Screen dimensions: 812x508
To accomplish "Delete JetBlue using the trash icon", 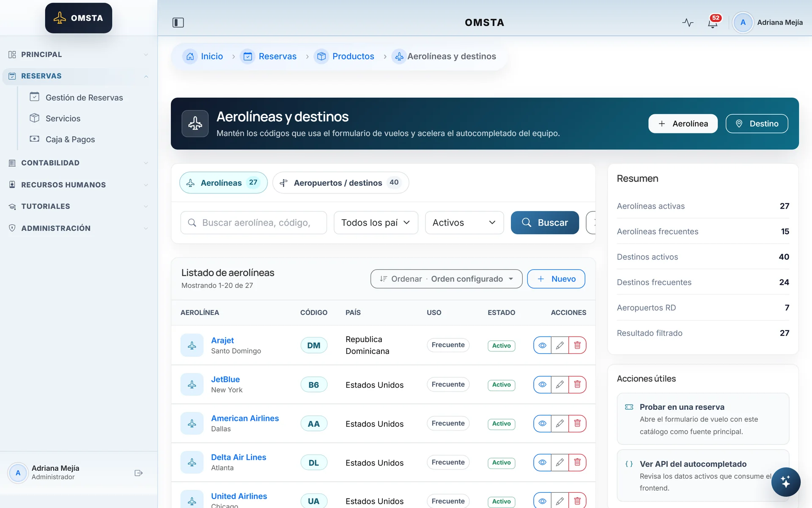I will [x=577, y=384].
